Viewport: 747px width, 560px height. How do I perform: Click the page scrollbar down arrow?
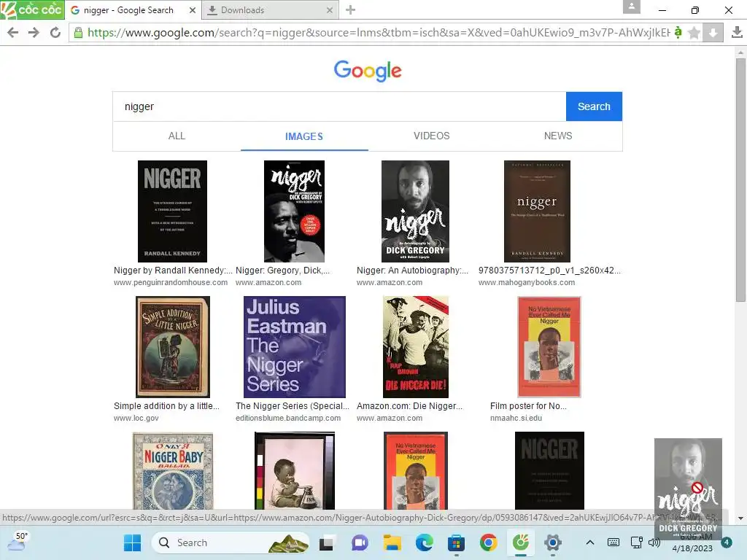click(x=740, y=518)
